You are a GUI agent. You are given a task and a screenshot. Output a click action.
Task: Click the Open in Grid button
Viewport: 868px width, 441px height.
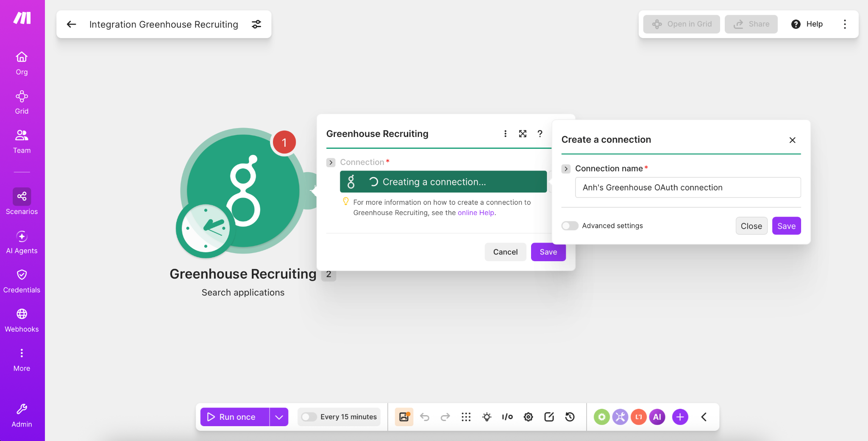[682, 24]
